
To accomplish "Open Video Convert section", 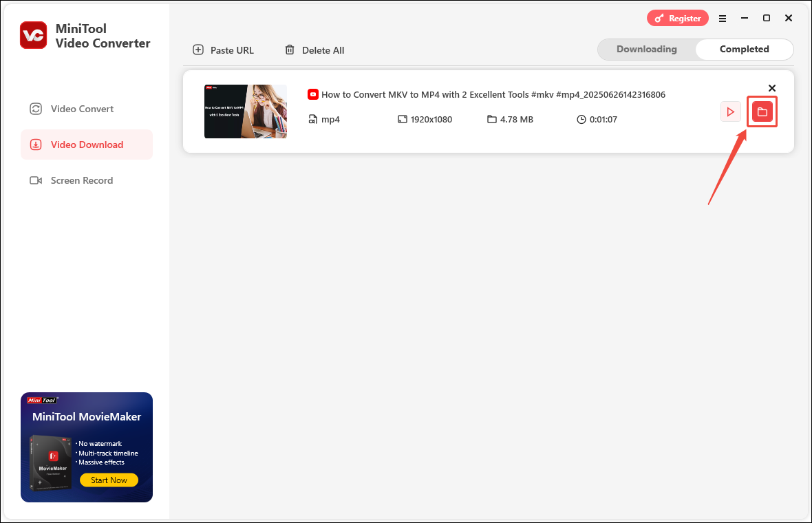I will point(87,109).
